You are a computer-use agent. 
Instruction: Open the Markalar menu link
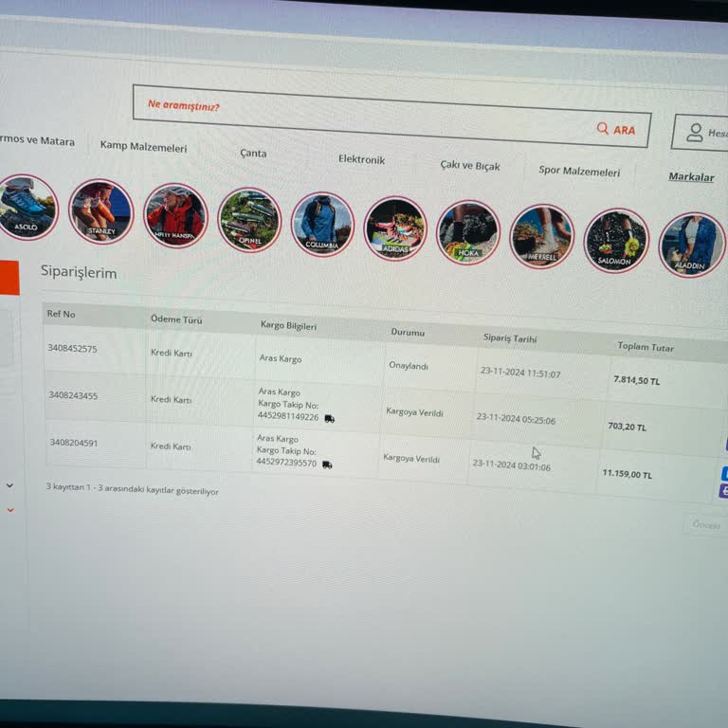[691, 177]
